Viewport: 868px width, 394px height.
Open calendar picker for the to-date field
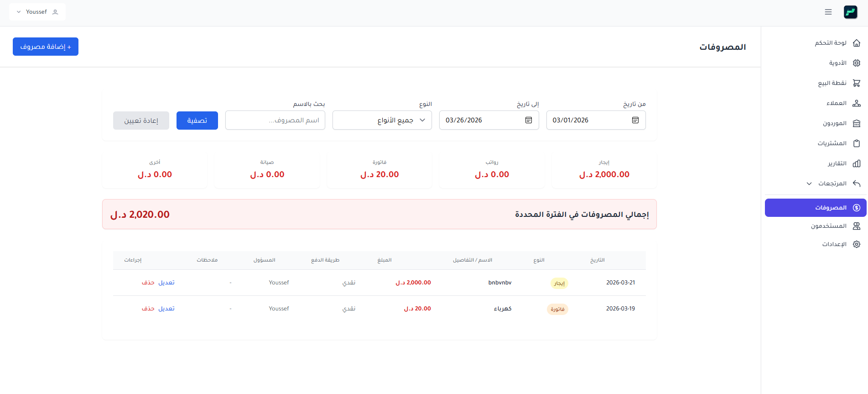(x=529, y=120)
